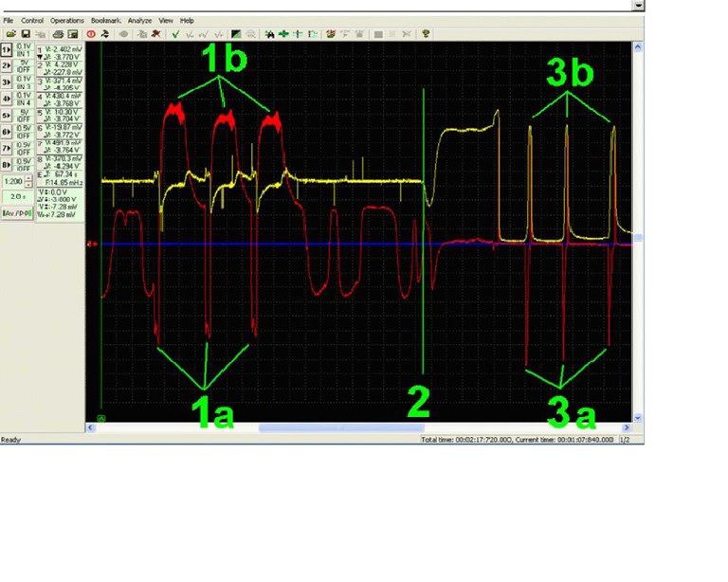Click the '1/2' page indicator in status bar
Image resolution: width=728 pixels, height=582 pixels.
coord(625,440)
